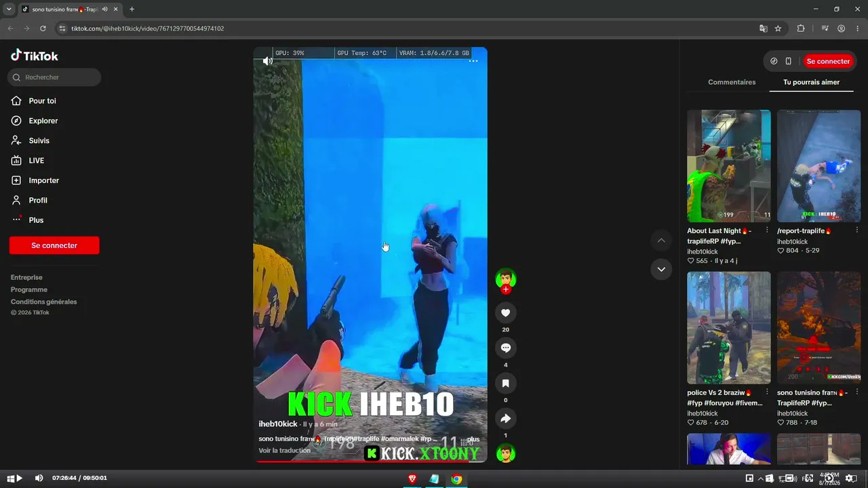Focus the Rechercher search field
This screenshot has height=488, width=868.
tap(54, 77)
